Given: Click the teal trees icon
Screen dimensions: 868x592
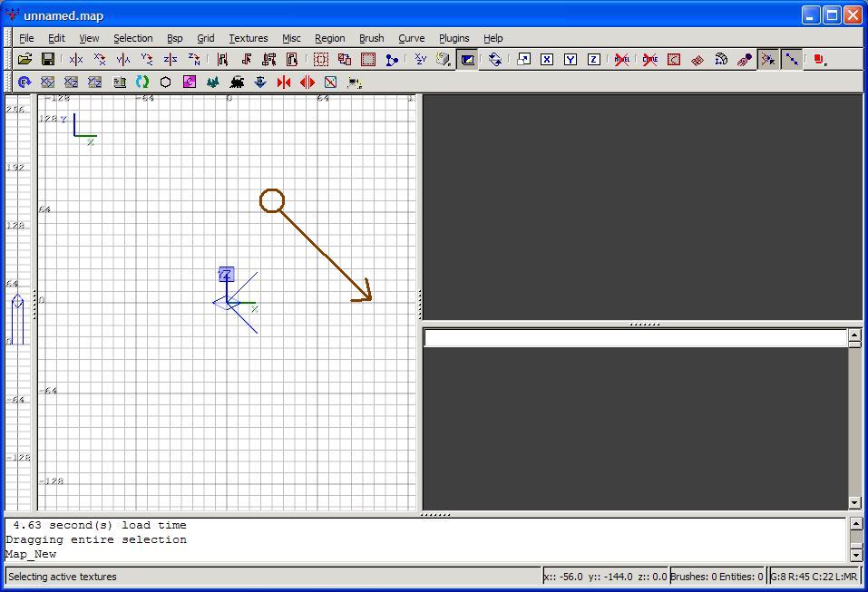Looking at the screenshot, I should [x=213, y=82].
